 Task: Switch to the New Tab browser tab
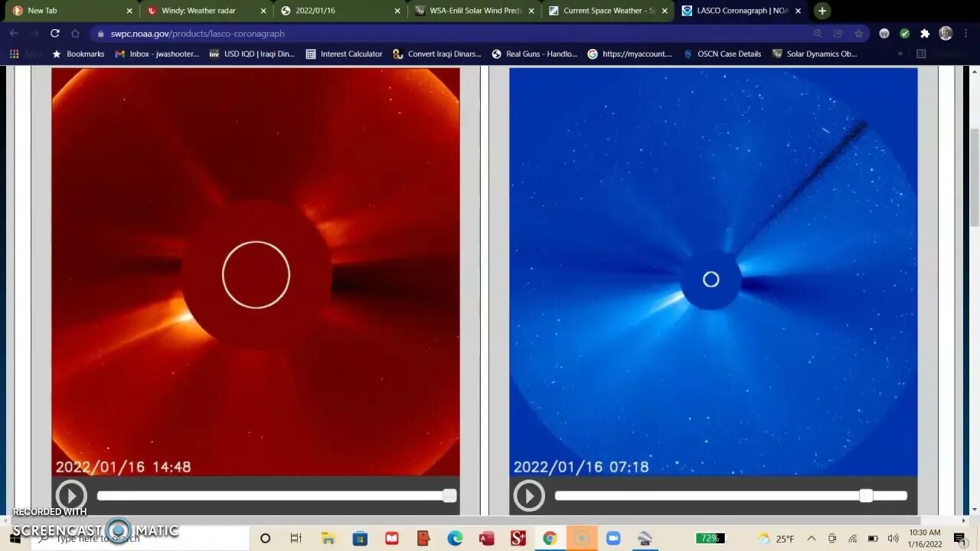[73, 11]
